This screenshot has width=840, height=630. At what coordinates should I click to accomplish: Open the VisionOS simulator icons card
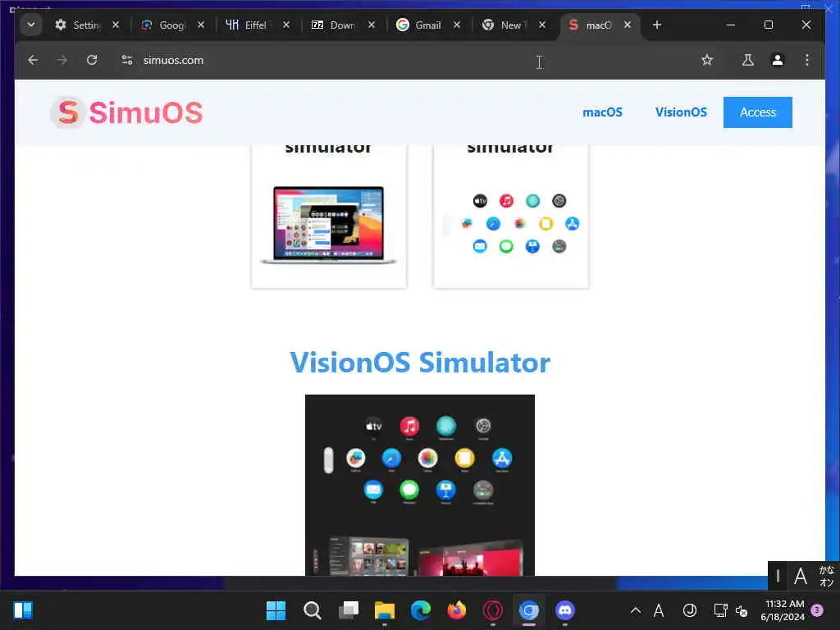click(511, 217)
